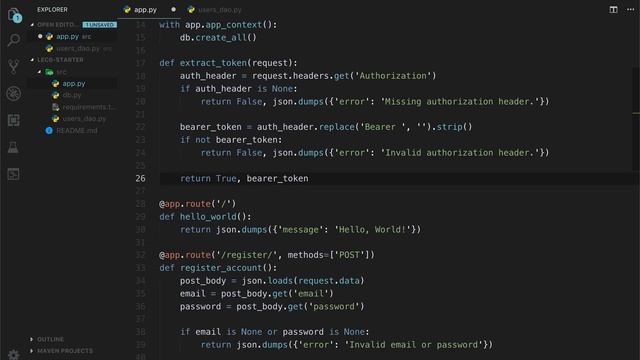
Task: Open the Test beaker view icon
Action: [13, 147]
